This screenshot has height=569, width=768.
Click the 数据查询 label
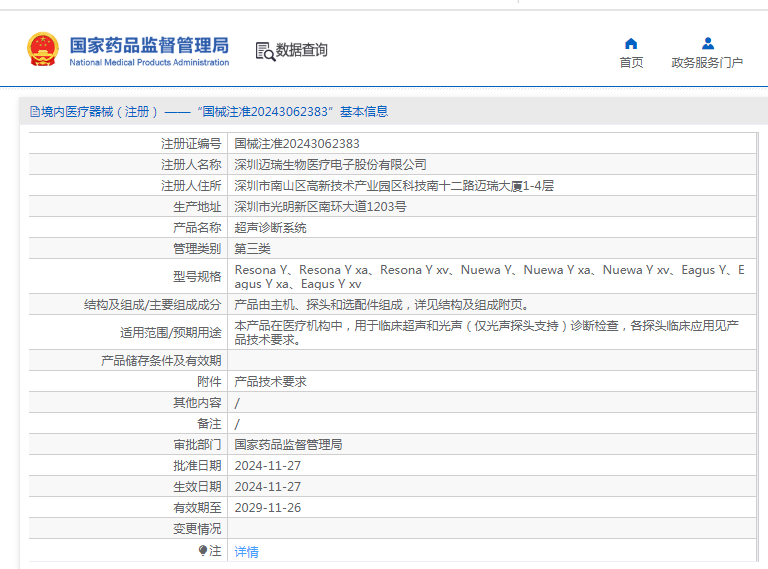coord(302,50)
